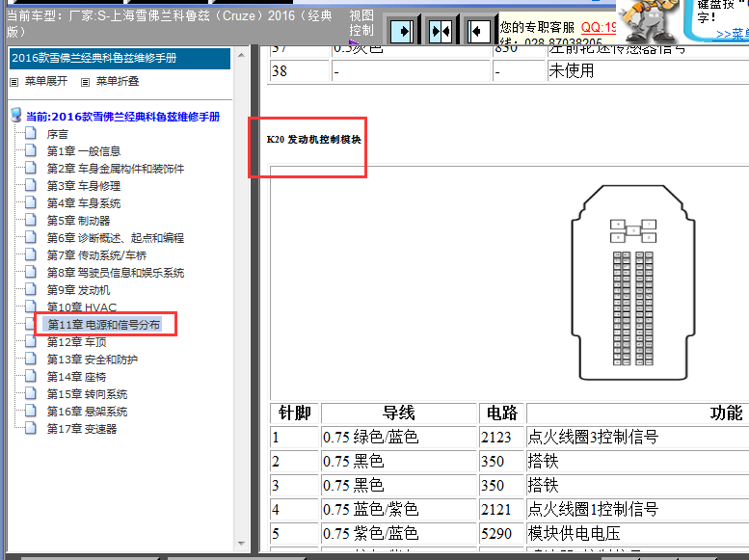
Task: Open 第17章 变速器
Action: (82, 429)
